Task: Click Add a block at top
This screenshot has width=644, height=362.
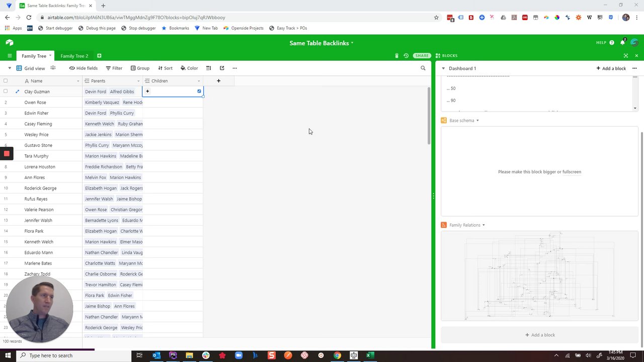Action: pyautogui.click(x=611, y=68)
